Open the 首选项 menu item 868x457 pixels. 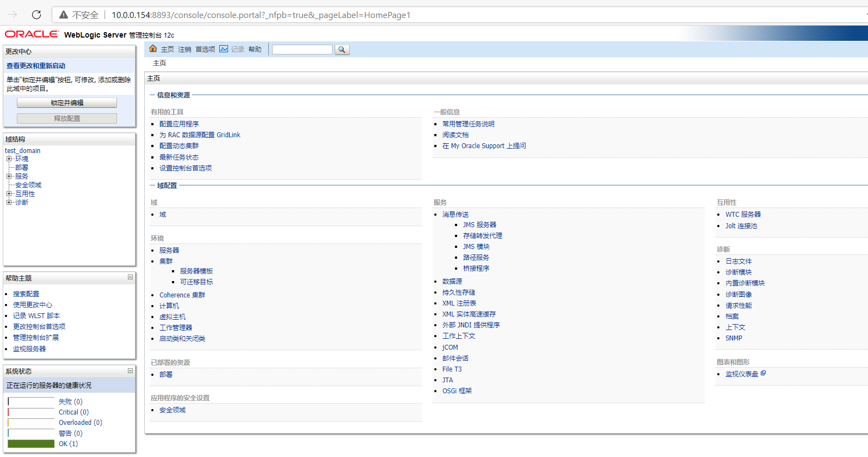(205, 50)
